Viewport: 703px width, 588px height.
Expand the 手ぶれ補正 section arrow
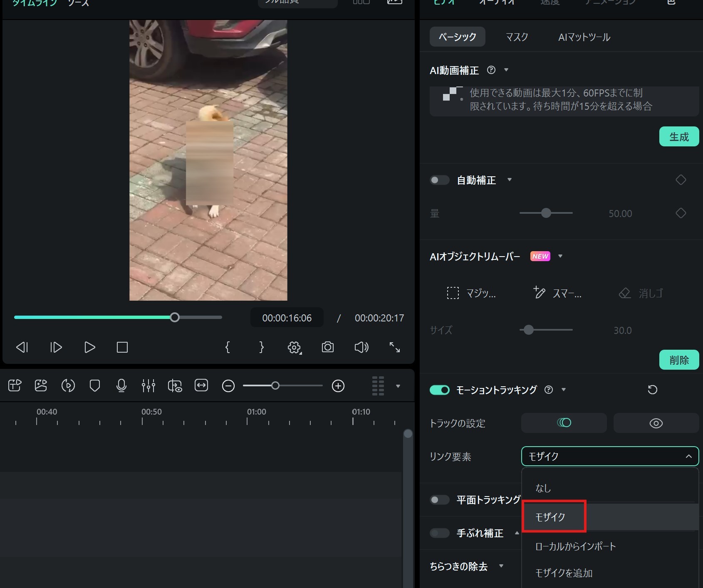pyautogui.click(x=517, y=533)
